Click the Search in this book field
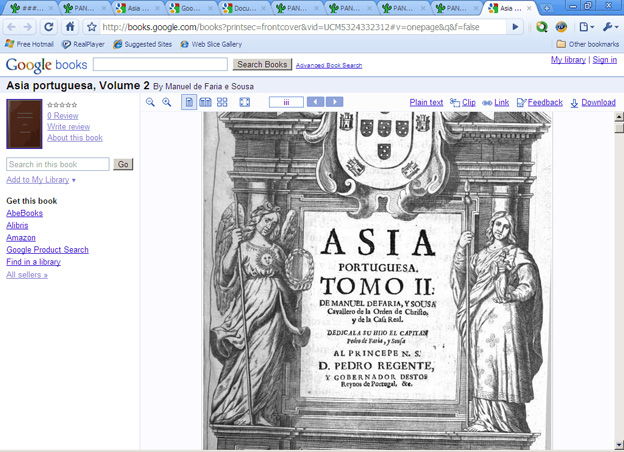Screen dimensions: 624x452 point(58,164)
